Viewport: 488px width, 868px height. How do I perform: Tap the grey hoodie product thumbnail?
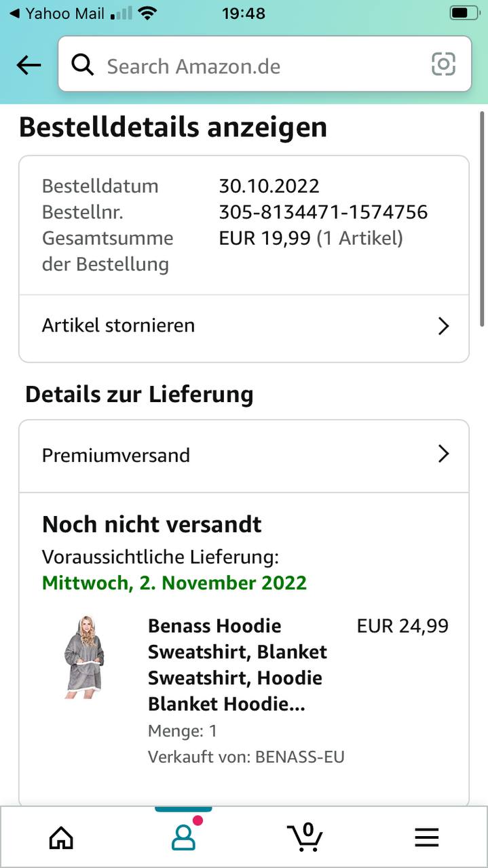coord(84,656)
